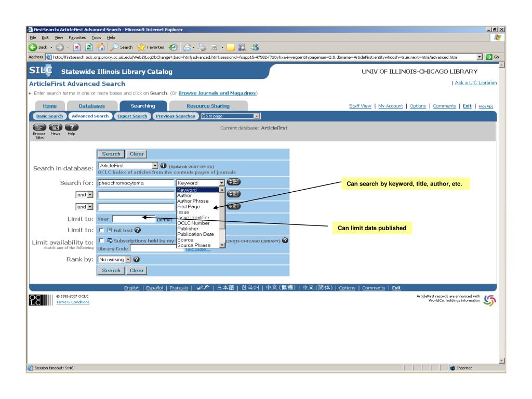Open Full text help icon
Viewport: 532px width, 399px height.
137,230
